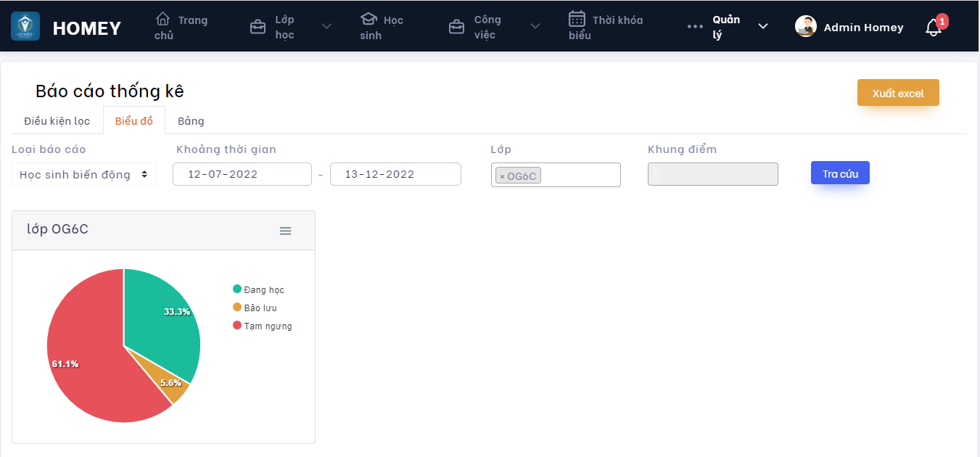The width and height of the screenshot is (980, 457).
Task: Click the Admin Homey avatar
Action: point(806,27)
